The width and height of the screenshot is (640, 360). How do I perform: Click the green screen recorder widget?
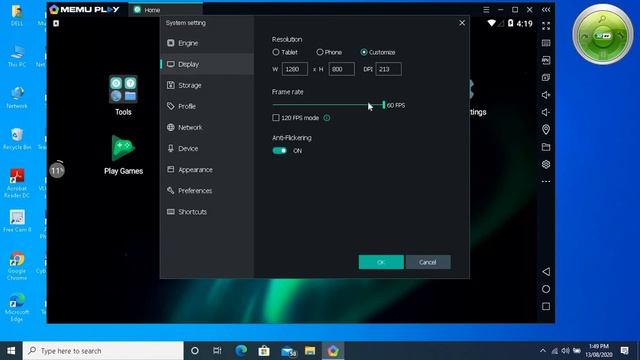603,34
